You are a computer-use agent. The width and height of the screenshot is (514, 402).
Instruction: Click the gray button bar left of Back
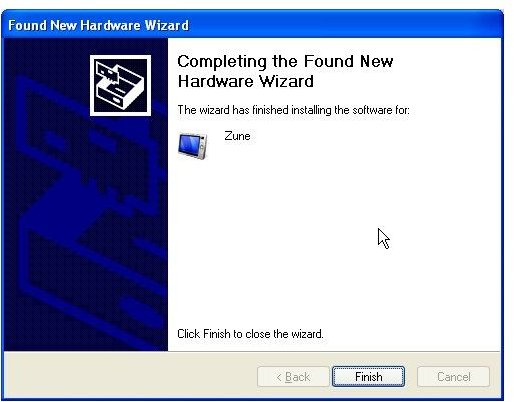pyautogui.click(x=130, y=377)
